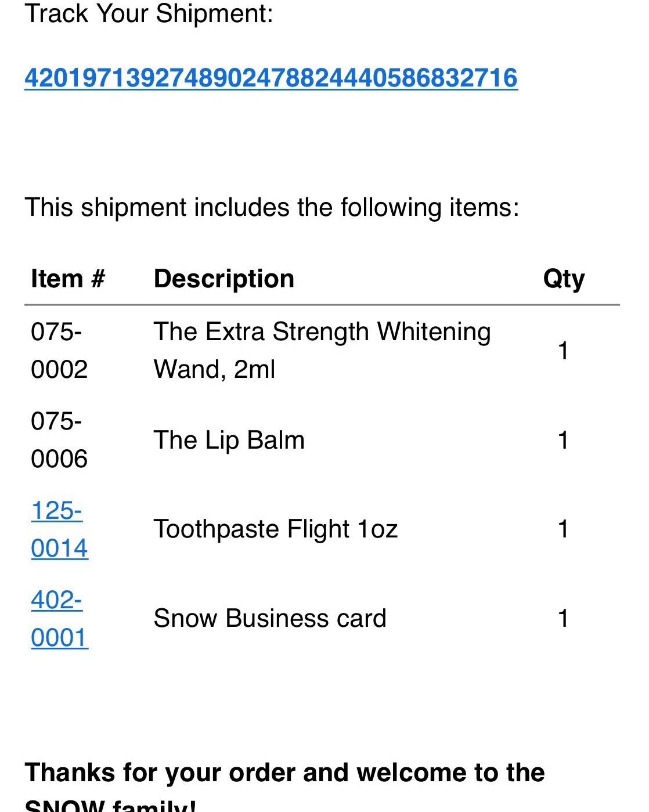Click the "Item #" column header
This screenshot has width=649, height=812.
point(67,279)
